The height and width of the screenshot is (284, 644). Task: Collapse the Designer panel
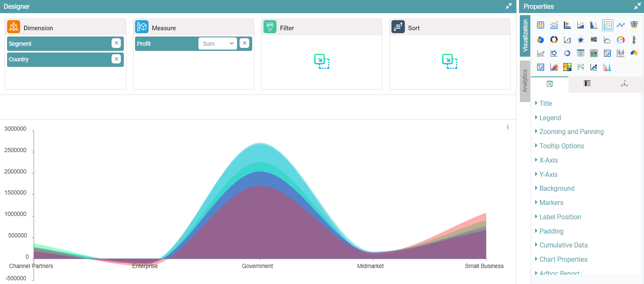coord(508,6)
